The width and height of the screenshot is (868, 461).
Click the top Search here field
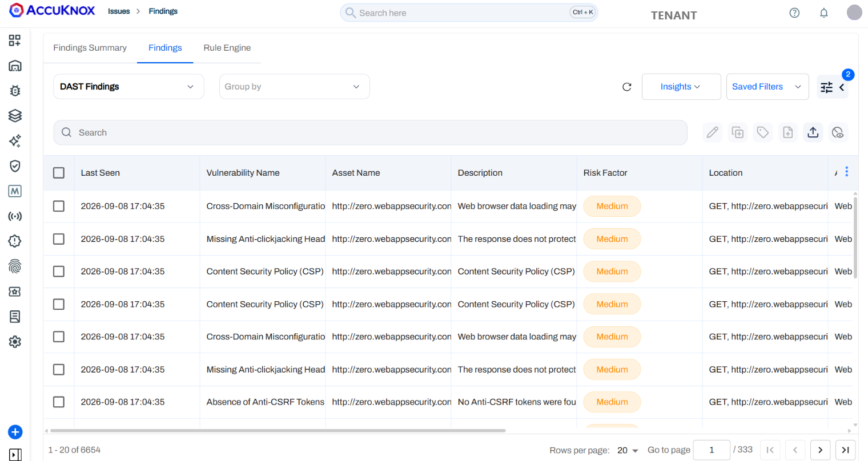(x=469, y=13)
